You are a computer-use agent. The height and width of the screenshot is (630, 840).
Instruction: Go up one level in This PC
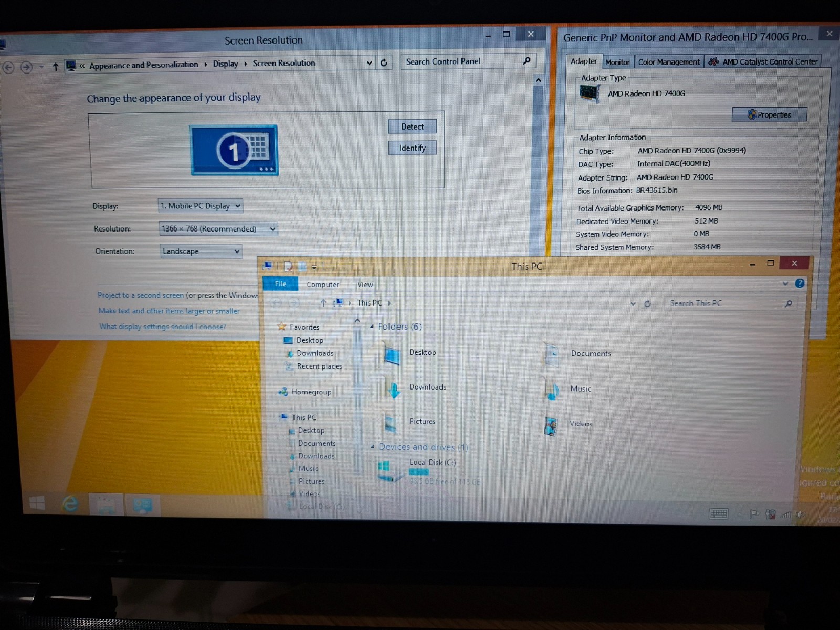(323, 303)
